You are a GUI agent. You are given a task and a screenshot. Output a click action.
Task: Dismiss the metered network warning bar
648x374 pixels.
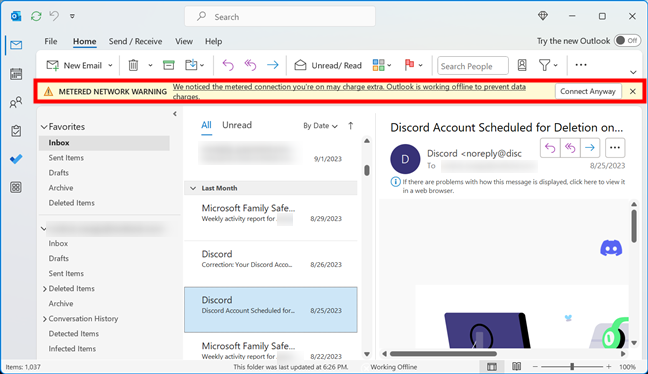(633, 91)
